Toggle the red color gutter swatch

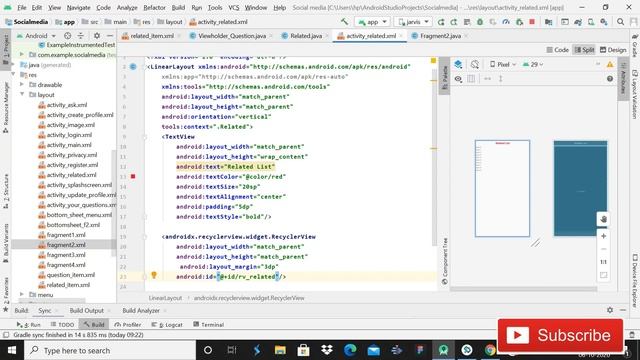point(133,176)
